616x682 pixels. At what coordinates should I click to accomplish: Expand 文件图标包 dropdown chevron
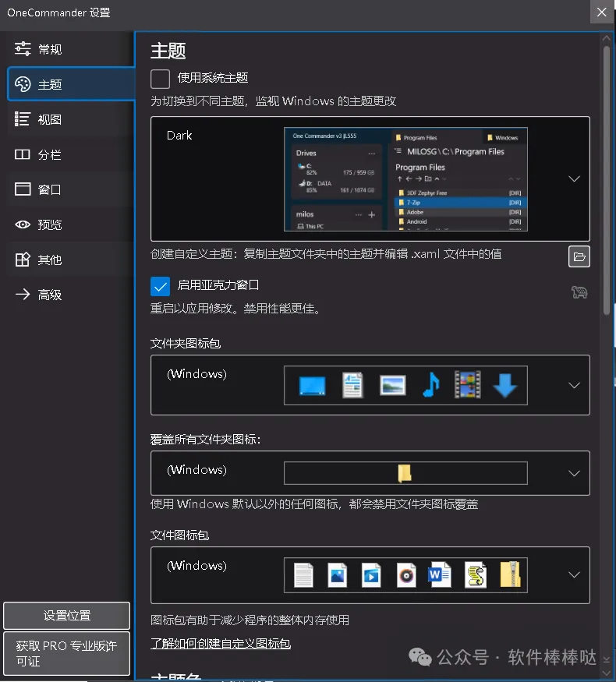tap(574, 574)
